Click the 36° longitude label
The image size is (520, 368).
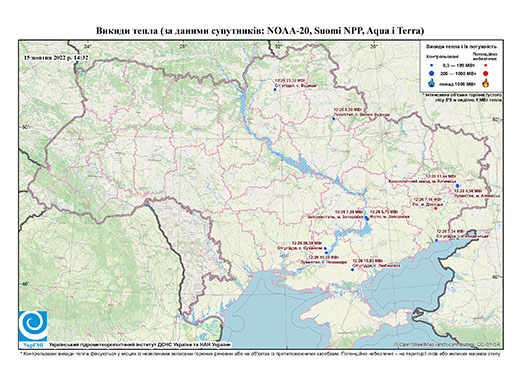[374, 46]
